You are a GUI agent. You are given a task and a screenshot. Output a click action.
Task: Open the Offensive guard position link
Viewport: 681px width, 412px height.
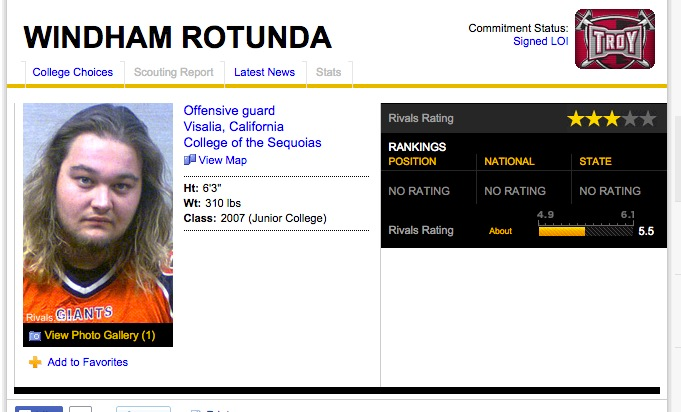(x=229, y=111)
